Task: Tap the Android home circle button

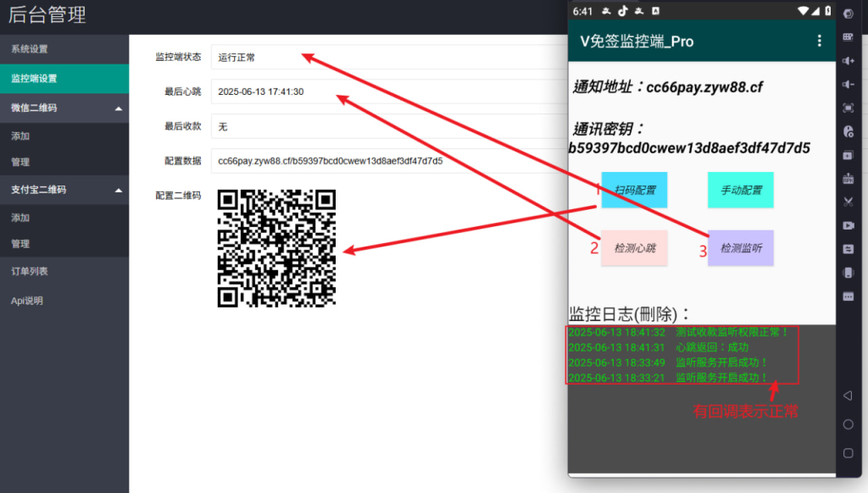Action: (848, 424)
